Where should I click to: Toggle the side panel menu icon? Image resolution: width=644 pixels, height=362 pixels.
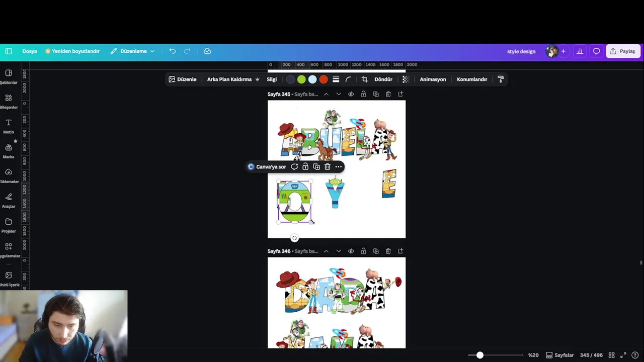pyautogui.click(x=9, y=51)
